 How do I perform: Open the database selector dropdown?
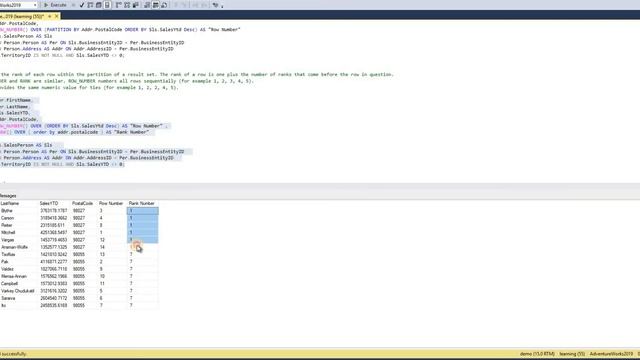tap(35, 5)
